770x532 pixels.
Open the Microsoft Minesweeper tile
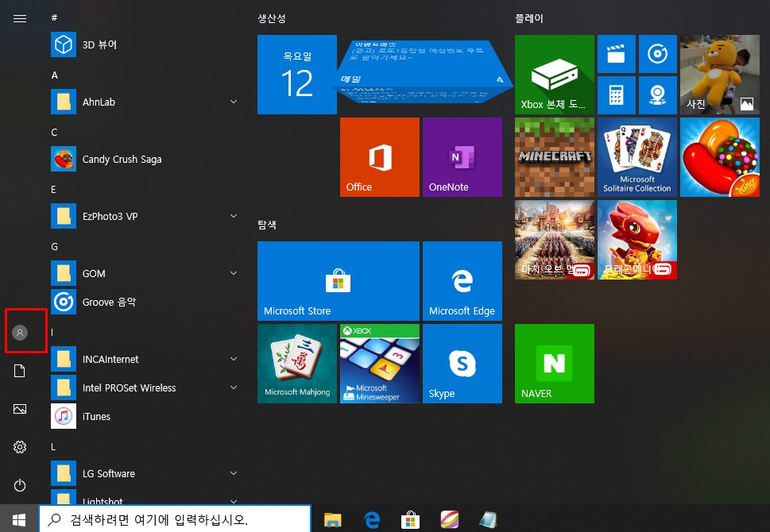pos(380,363)
